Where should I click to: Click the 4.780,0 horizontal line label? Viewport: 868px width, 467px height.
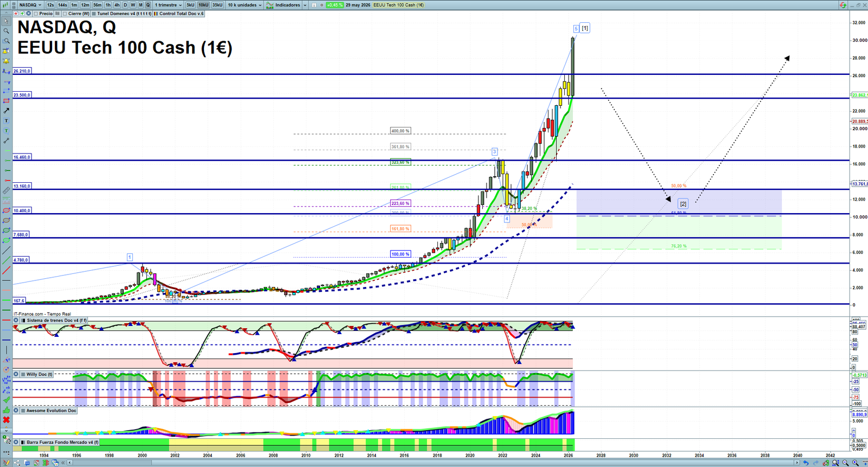click(21, 260)
